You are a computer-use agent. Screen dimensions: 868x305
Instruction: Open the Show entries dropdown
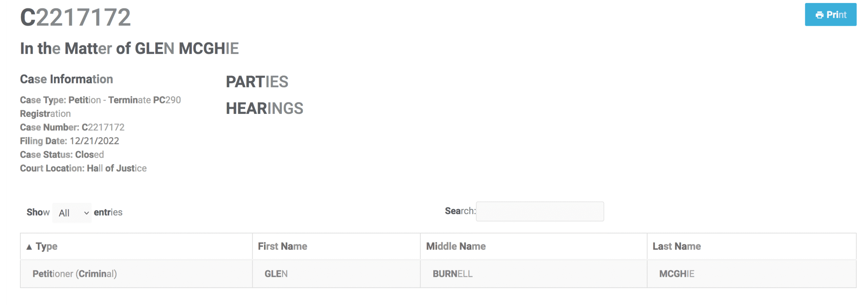pos(72,212)
